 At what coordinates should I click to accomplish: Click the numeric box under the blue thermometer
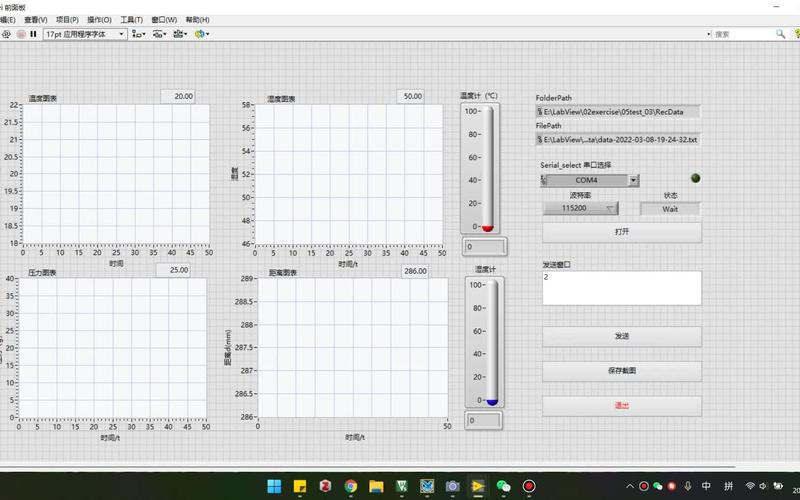click(x=484, y=420)
